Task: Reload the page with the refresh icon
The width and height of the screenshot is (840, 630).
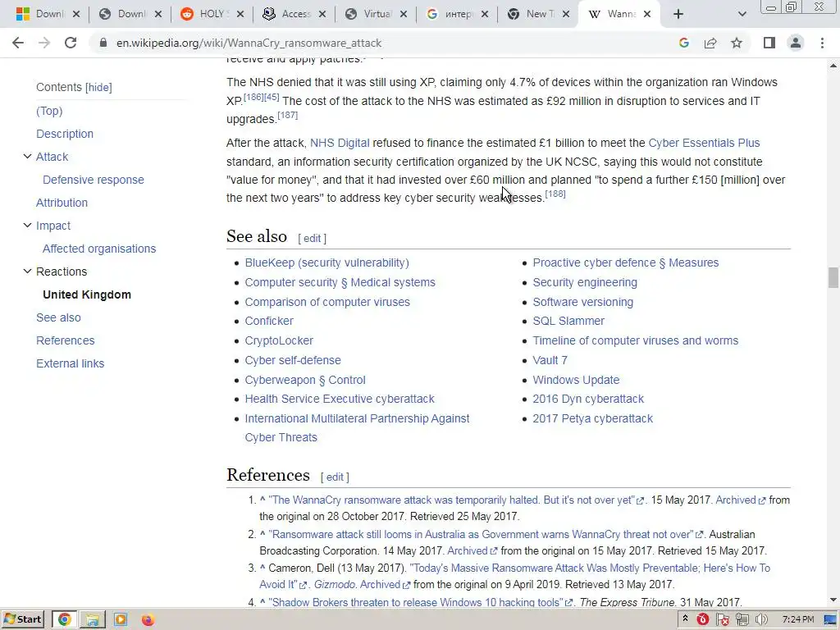Action: coord(71,43)
